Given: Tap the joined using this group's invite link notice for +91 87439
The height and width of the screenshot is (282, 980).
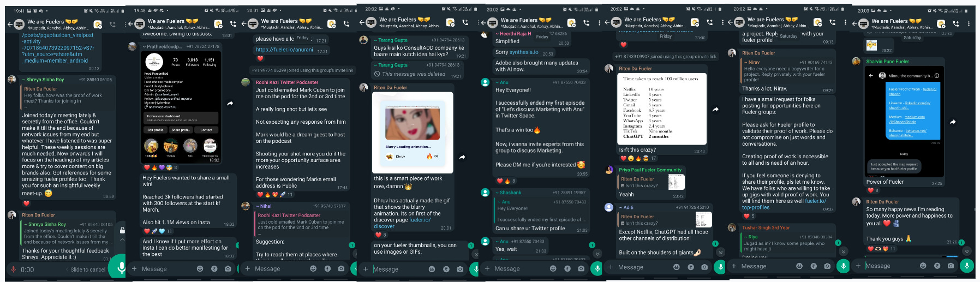Looking at the screenshot, I should pyautogui.click(x=666, y=56).
